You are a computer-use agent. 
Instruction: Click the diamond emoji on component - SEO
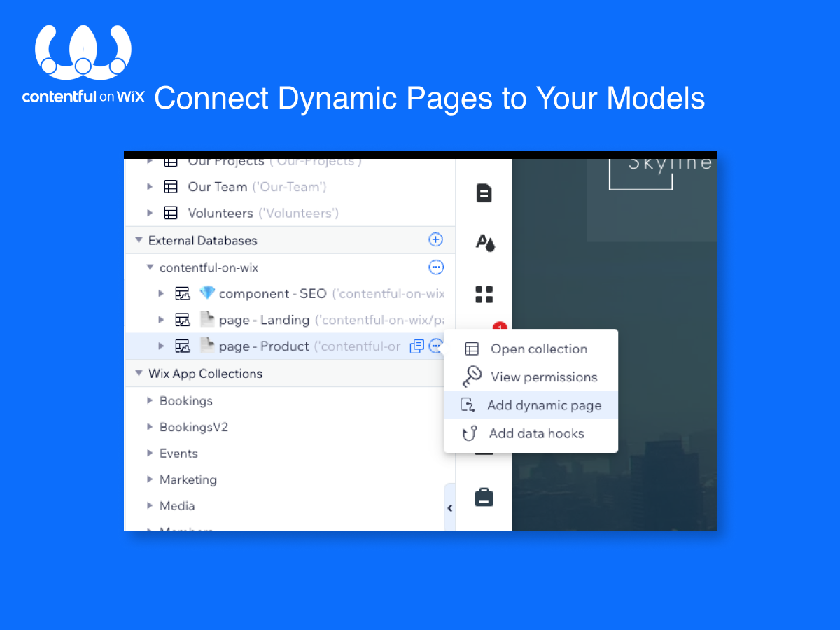click(207, 293)
